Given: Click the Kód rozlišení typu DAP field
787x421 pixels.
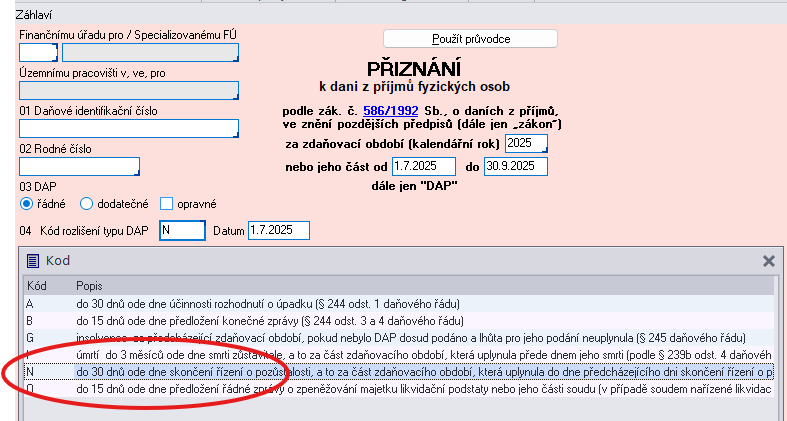Looking at the screenshot, I should coord(182,231).
